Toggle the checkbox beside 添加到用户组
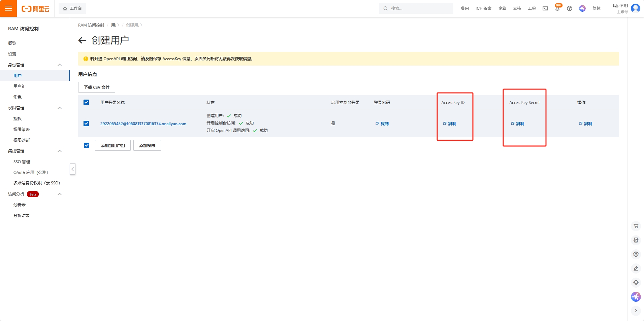The width and height of the screenshot is (644, 321). [x=87, y=145]
